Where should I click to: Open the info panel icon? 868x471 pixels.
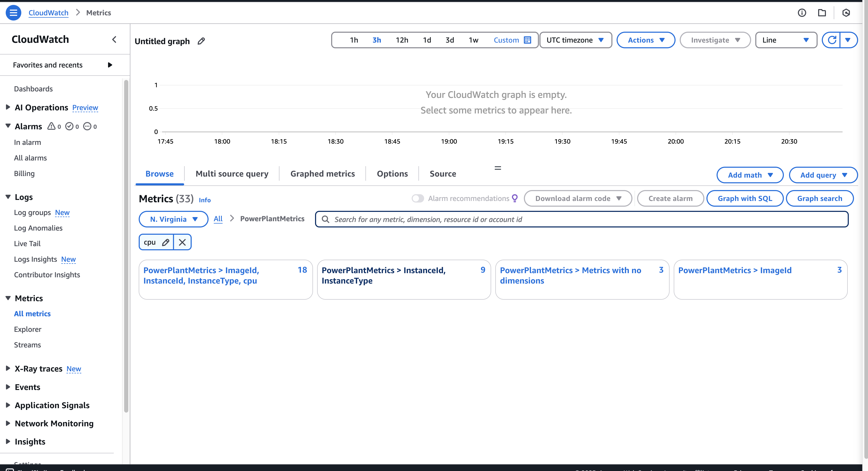coord(802,13)
